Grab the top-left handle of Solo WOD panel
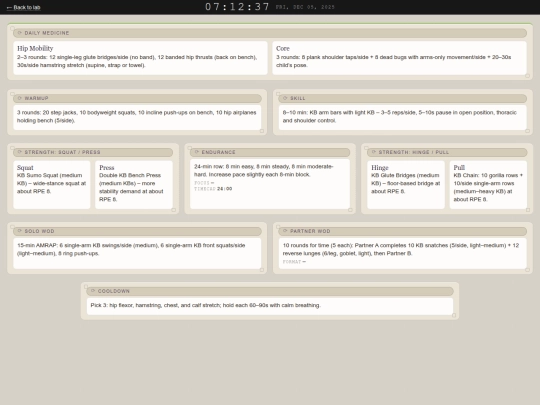This screenshot has height=405, width=540. pyautogui.click(x=12, y=227)
